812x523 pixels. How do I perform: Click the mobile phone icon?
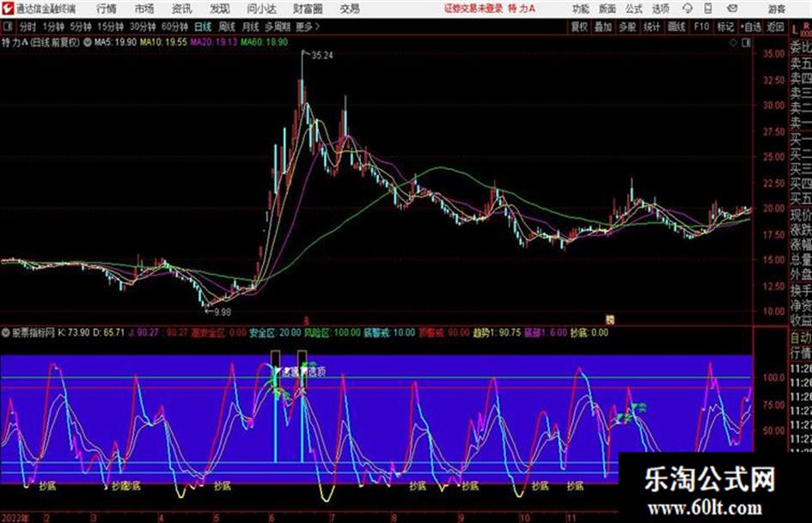(708, 9)
